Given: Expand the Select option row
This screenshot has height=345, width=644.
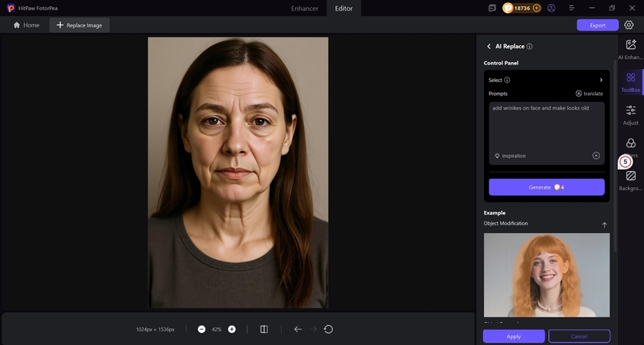Looking at the screenshot, I should pos(600,80).
